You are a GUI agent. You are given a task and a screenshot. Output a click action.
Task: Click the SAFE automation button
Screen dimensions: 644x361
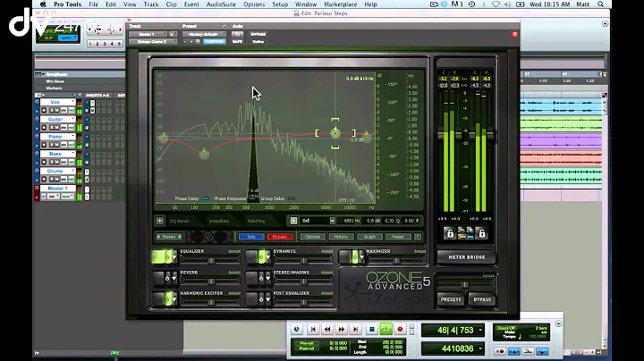pyautogui.click(x=237, y=42)
